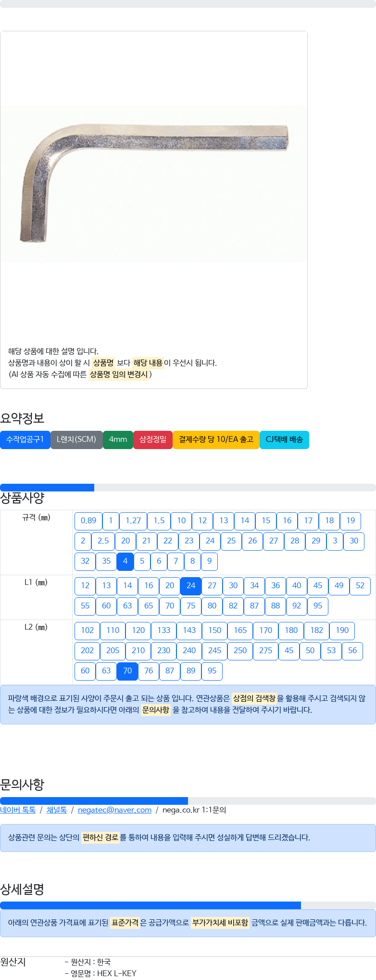Select L1 length 24
Screen dimensions: 376x980
(x=191, y=586)
